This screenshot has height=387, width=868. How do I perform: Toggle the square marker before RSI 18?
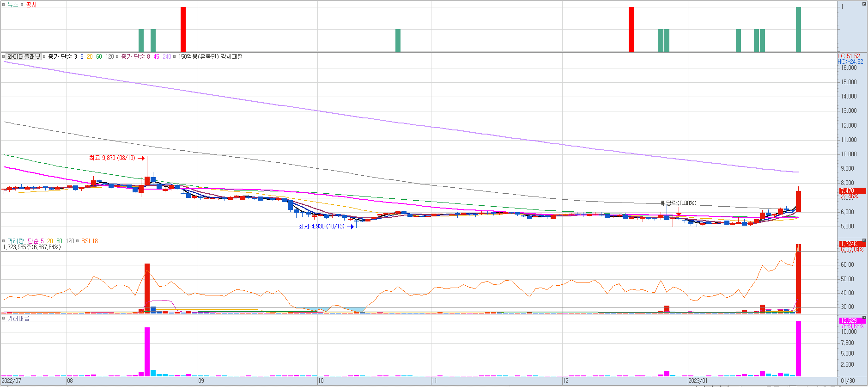pyautogui.click(x=78, y=241)
